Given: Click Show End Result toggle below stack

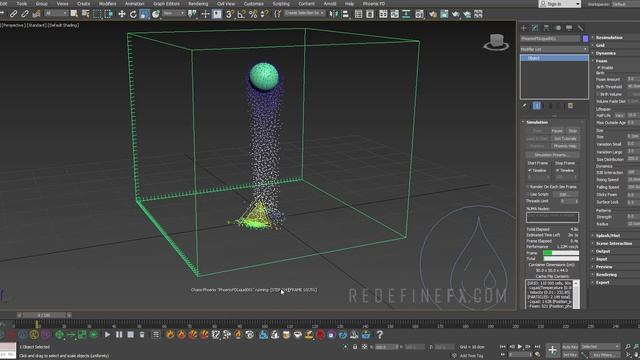Looking at the screenshot, I should (x=537, y=106).
